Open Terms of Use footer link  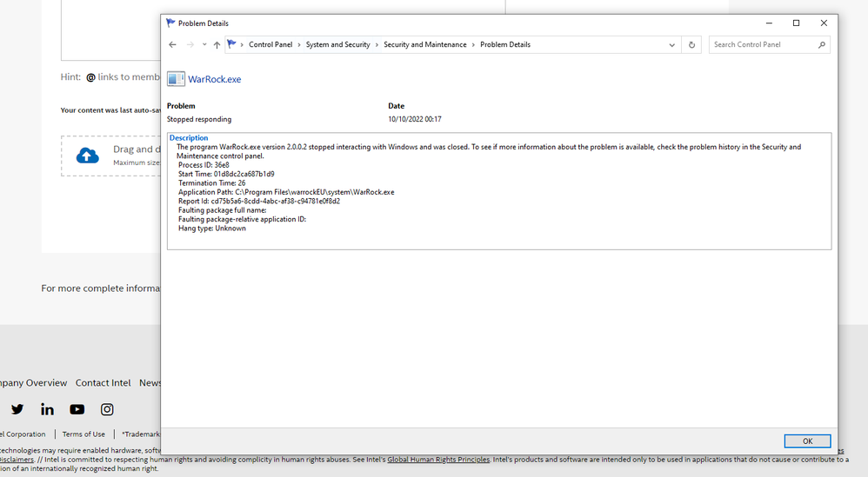click(x=83, y=434)
